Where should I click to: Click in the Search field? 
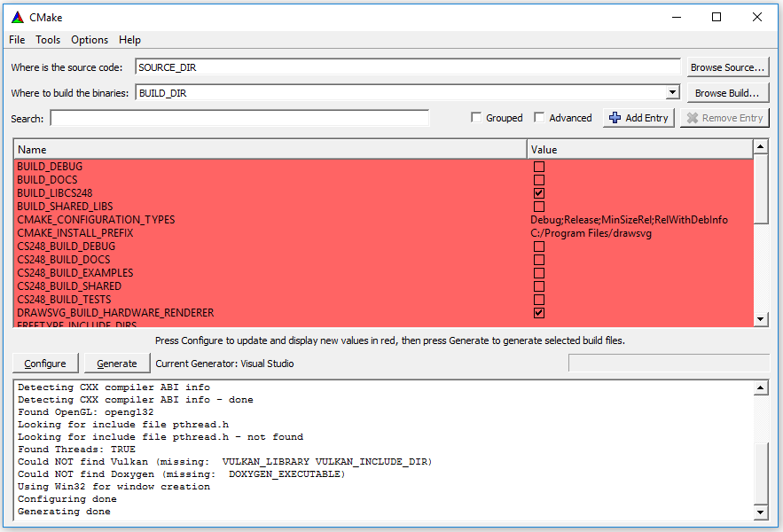tap(239, 118)
